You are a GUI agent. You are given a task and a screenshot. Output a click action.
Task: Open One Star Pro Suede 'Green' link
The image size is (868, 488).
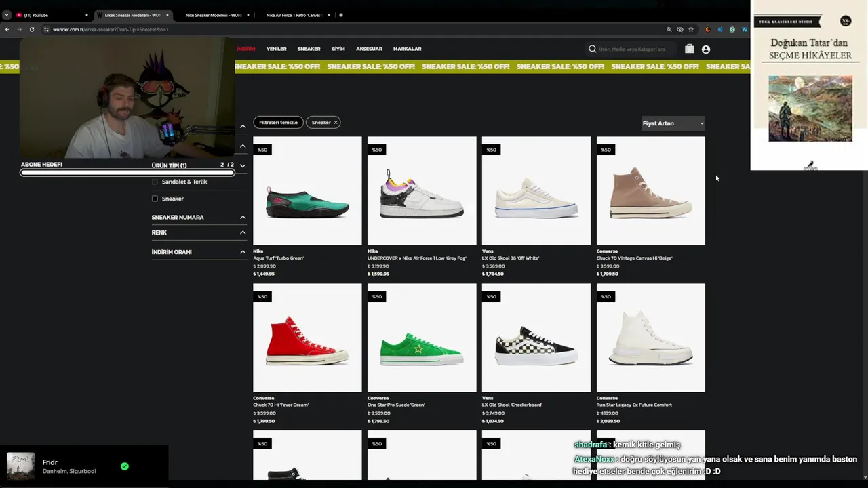click(396, 405)
